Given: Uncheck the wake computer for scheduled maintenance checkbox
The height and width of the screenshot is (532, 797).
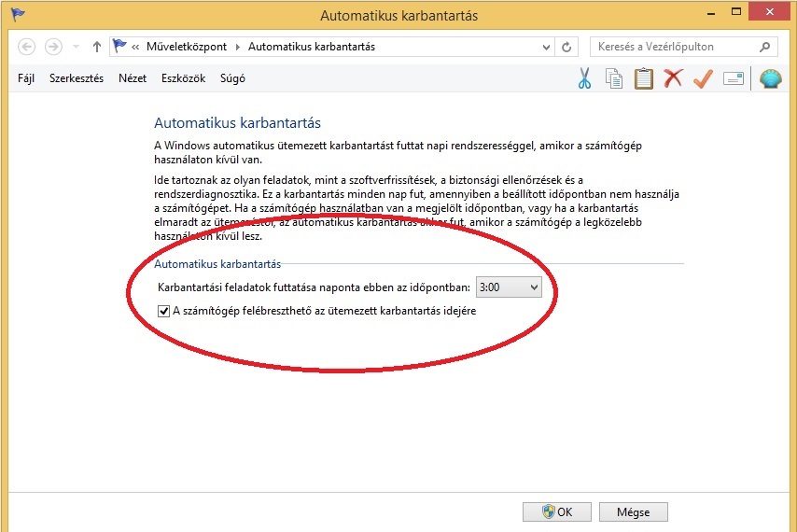Looking at the screenshot, I should click(163, 311).
